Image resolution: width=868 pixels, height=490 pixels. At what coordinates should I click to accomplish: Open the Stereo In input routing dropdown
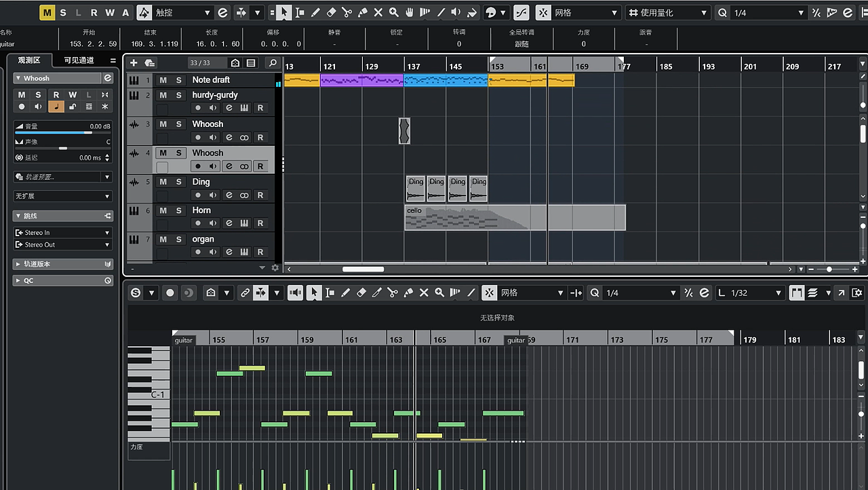pyautogui.click(x=62, y=233)
